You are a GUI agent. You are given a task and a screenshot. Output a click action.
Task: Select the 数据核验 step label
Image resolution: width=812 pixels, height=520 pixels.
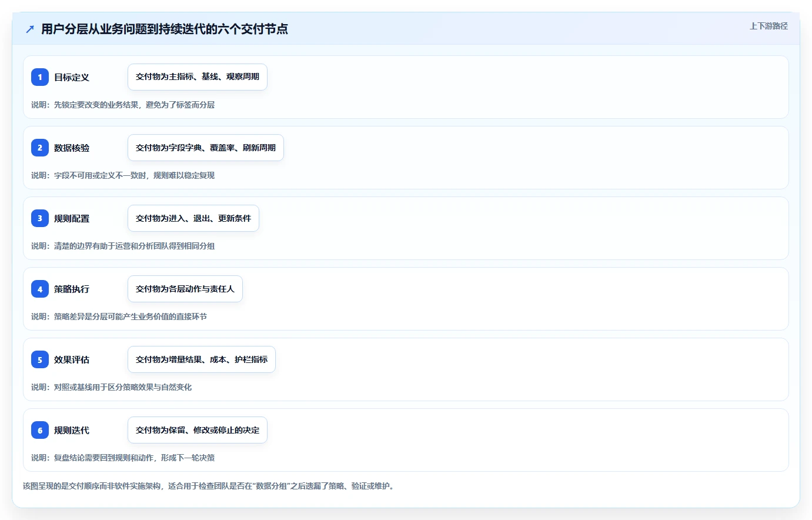72,148
